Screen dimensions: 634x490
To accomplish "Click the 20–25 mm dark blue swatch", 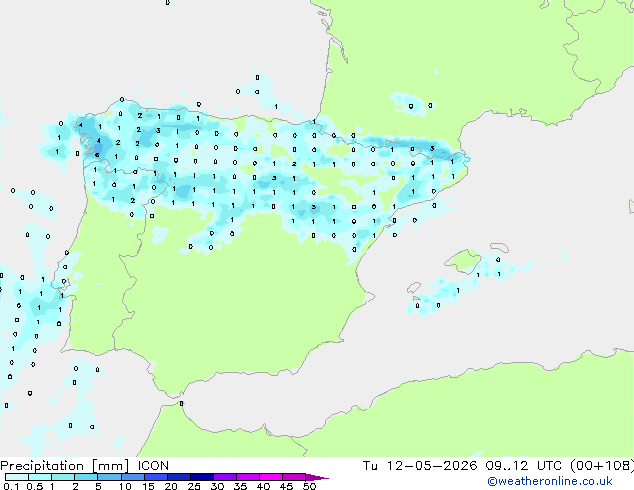I will 179,477.
